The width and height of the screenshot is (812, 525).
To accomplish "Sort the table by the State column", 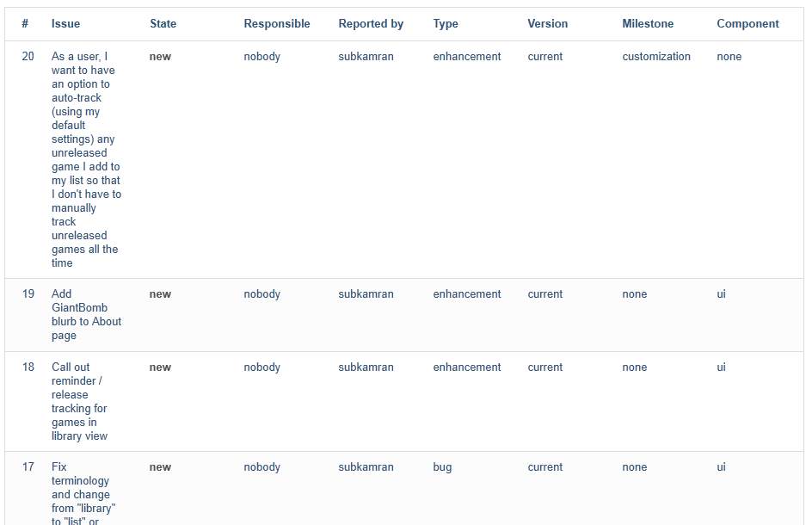I will (x=163, y=23).
